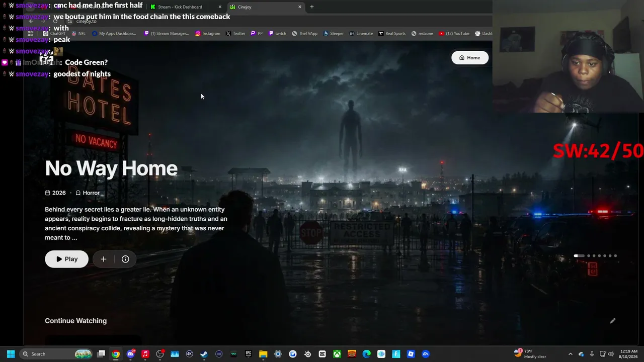Open the network icon in system tray
The height and width of the screenshot is (362, 644).
point(603,354)
